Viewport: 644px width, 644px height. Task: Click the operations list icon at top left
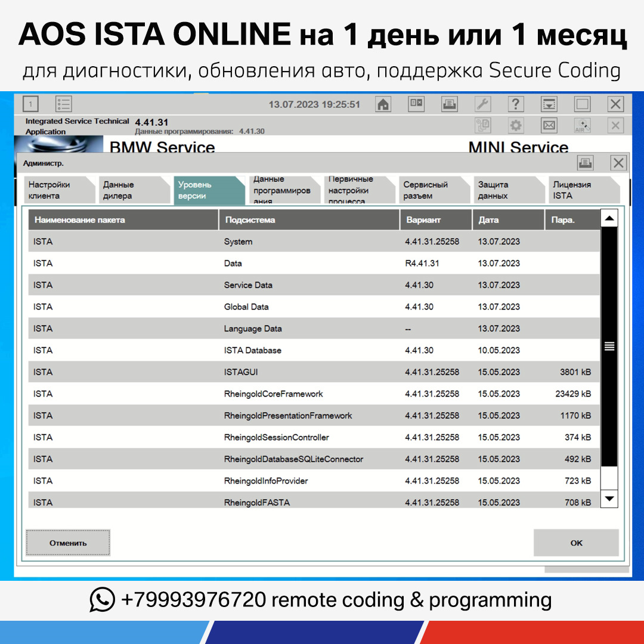pyautogui.click(x=64, y=104)
